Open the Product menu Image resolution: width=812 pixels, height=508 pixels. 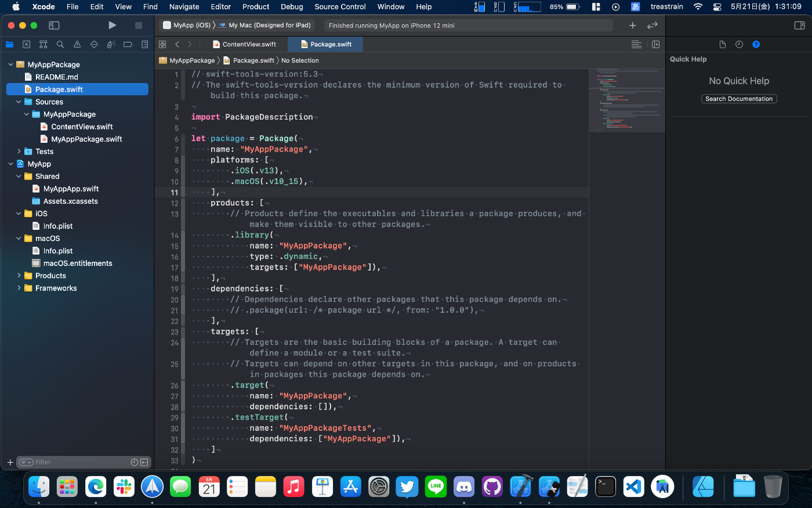(x=256, y=7)
